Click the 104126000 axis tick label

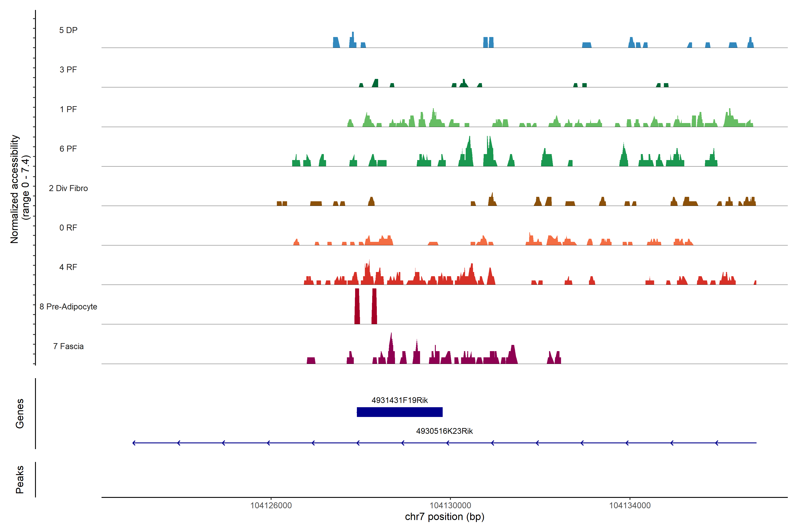271,506
